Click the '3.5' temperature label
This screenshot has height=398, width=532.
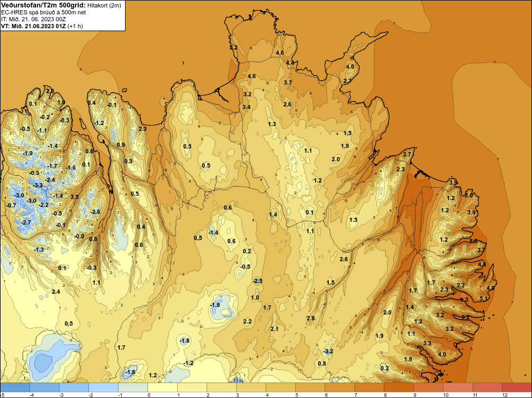coord(74,197)
